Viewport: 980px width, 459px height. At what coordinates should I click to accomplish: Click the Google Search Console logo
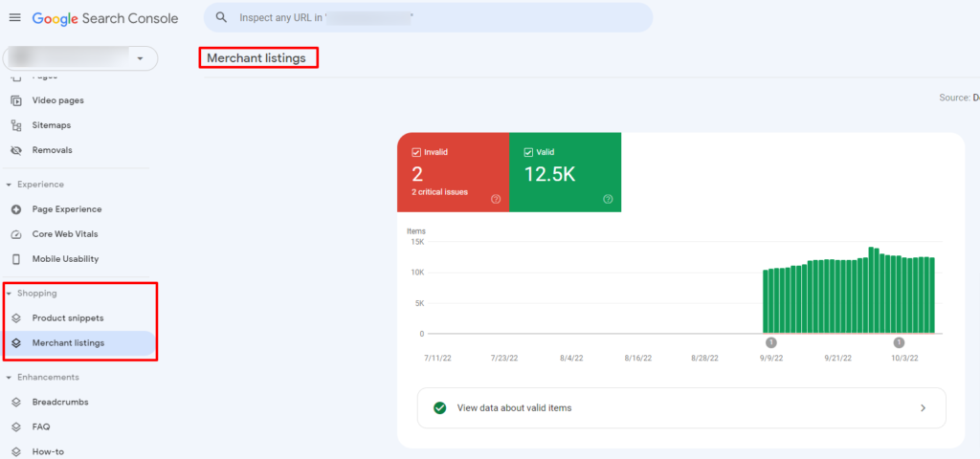click(x=105, y=19)
